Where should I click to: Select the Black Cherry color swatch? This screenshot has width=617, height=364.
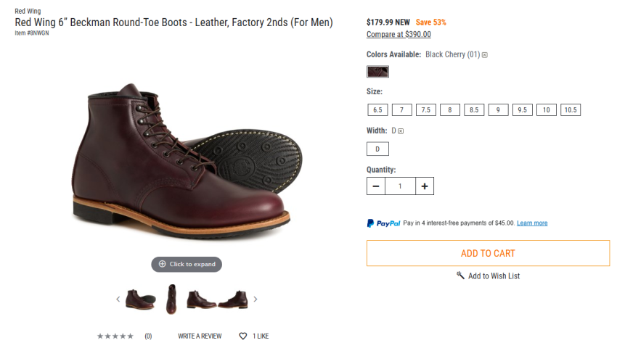click(x=377, y=72)
